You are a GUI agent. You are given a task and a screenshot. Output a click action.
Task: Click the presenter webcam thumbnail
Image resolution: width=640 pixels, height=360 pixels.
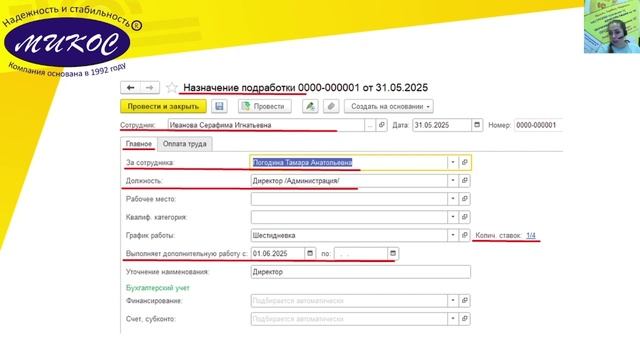tap(612, 27)
